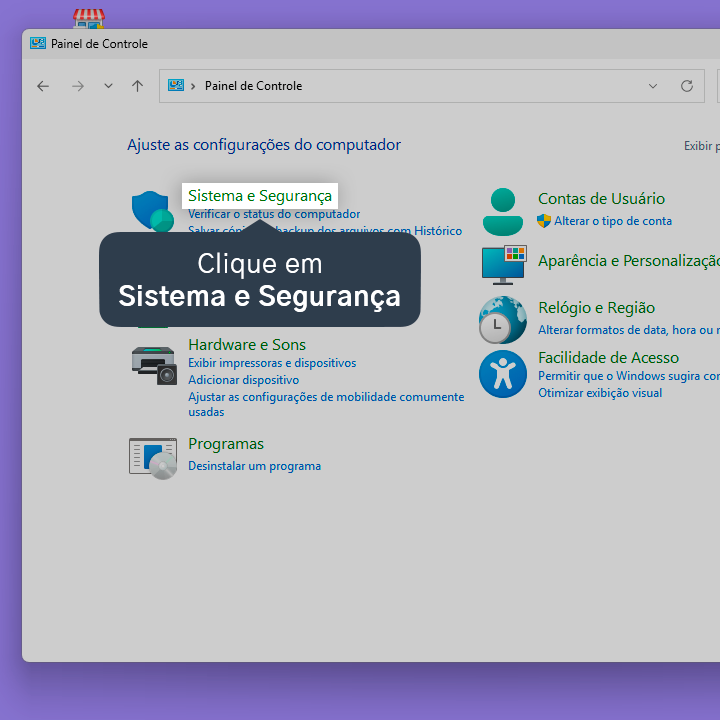This screenshot has height=720, width=720.
Task: Open Hardware e Sons category
Action: click(x=247, y=345)
